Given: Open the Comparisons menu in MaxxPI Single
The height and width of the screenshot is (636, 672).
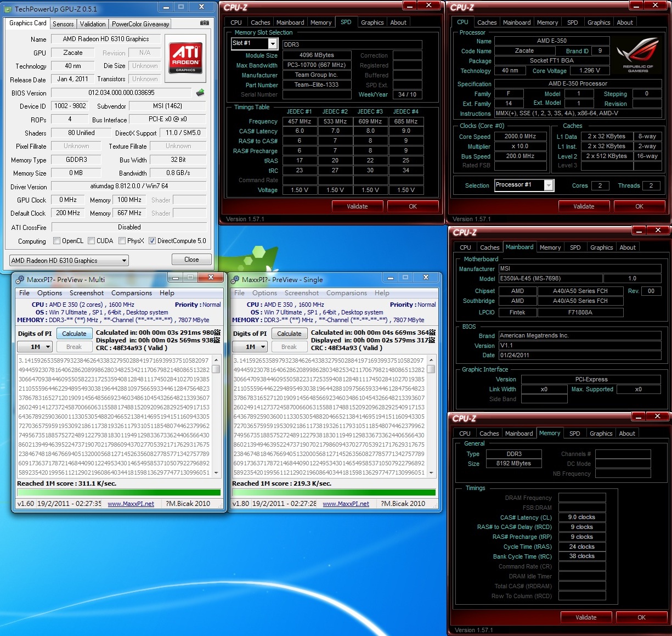Looking at the screenshot, I should pos(347,293).
